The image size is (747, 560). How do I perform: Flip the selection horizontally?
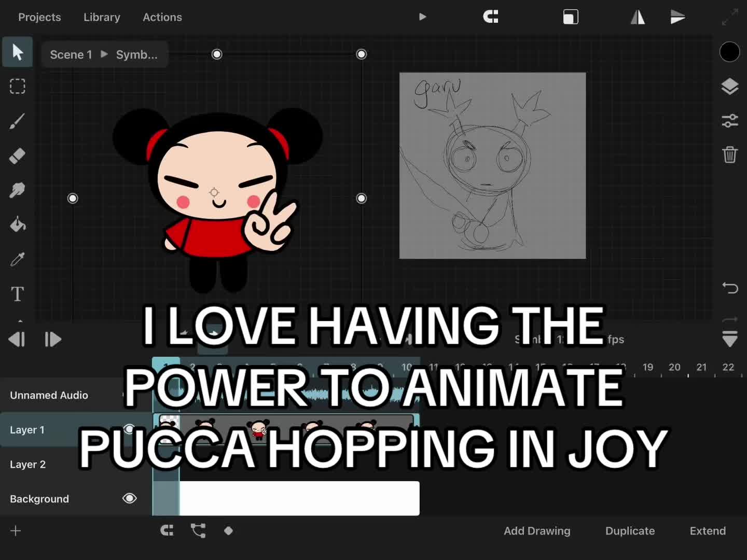[x=638, y=17]
